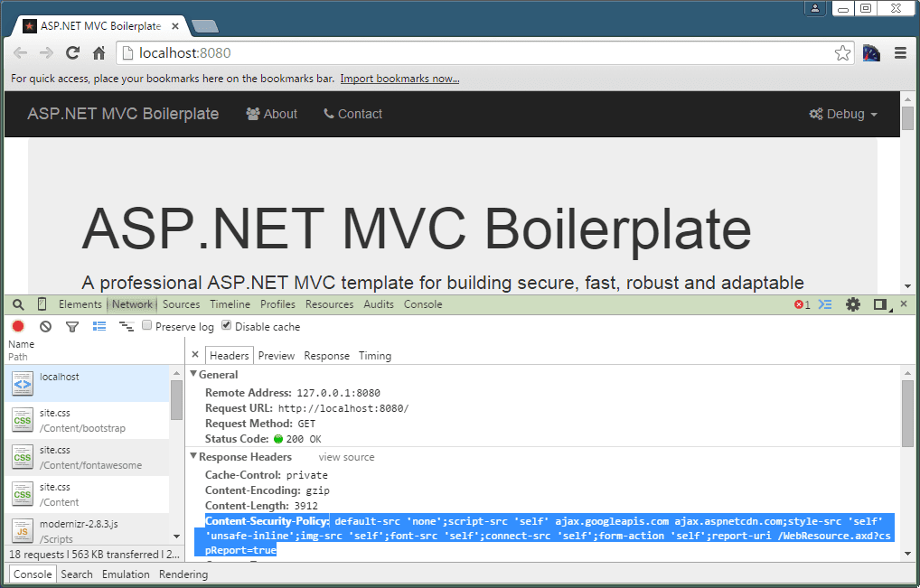Open the network requests filter
Viewport: 920px width, 588px height.
pos(72,326)
